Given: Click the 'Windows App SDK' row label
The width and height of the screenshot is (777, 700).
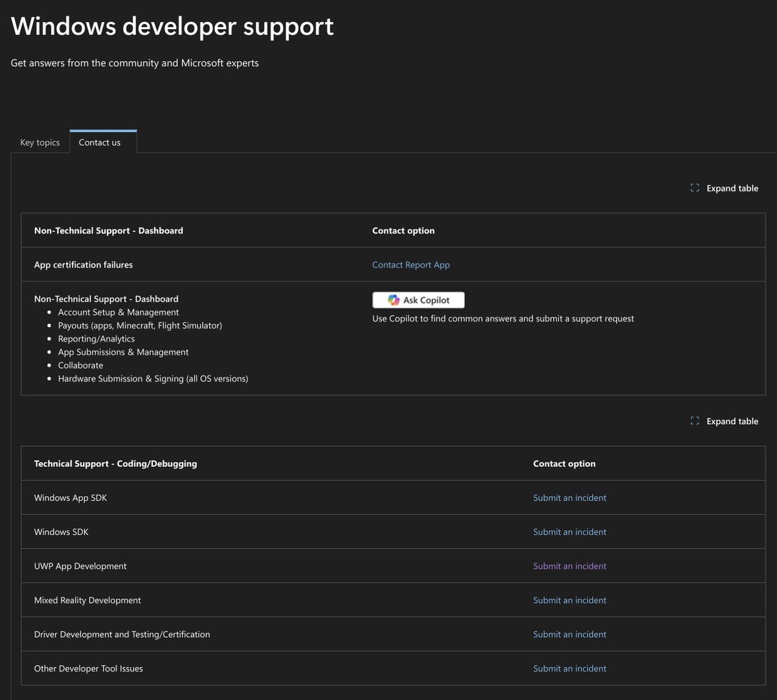Looking at the screenshot, I should coord(71,498).
